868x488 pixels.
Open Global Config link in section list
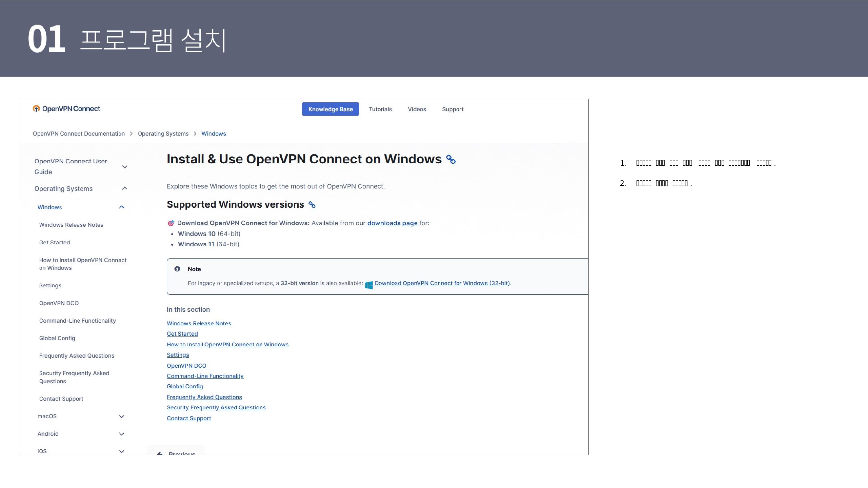(185, 387)
